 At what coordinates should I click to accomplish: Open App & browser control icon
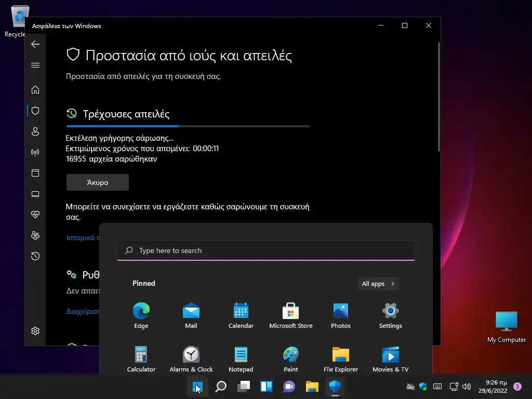[x=35, y=173]
